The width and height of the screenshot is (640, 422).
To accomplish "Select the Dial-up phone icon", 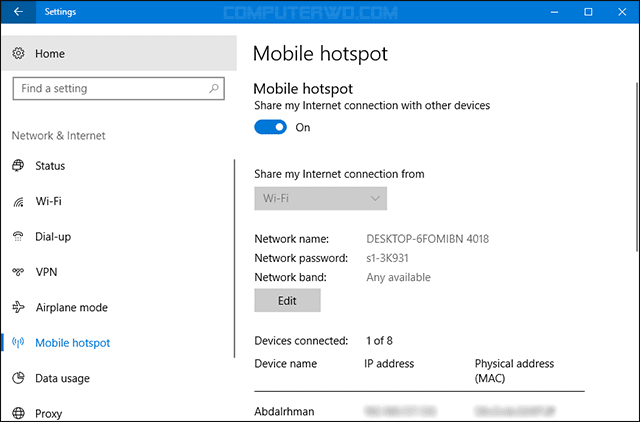I will pos(18,236).
